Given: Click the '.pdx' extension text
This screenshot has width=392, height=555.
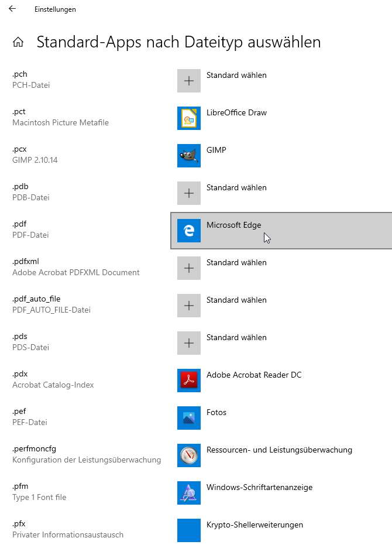Looking at the screenshot, I should click(20, 374).
